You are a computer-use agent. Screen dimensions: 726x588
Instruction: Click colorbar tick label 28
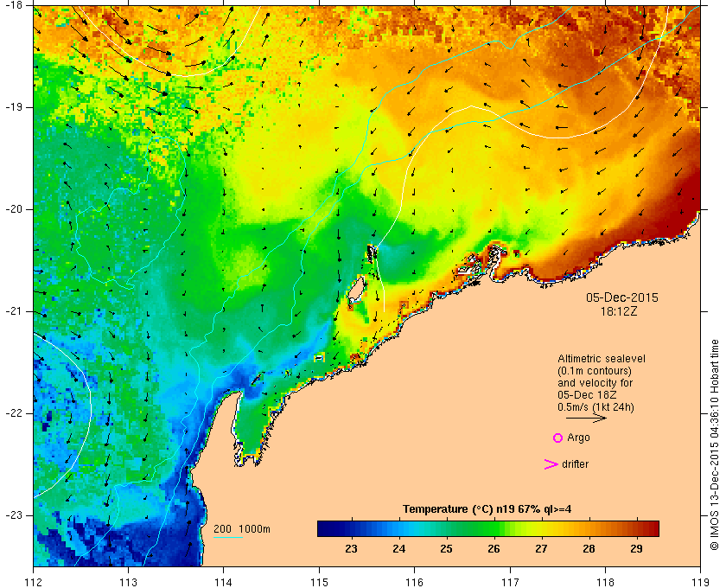coord(589,548)
